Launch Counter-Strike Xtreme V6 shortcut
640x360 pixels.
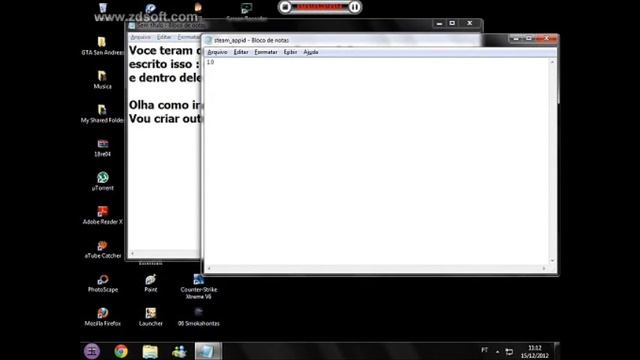(x=199, y=286)
